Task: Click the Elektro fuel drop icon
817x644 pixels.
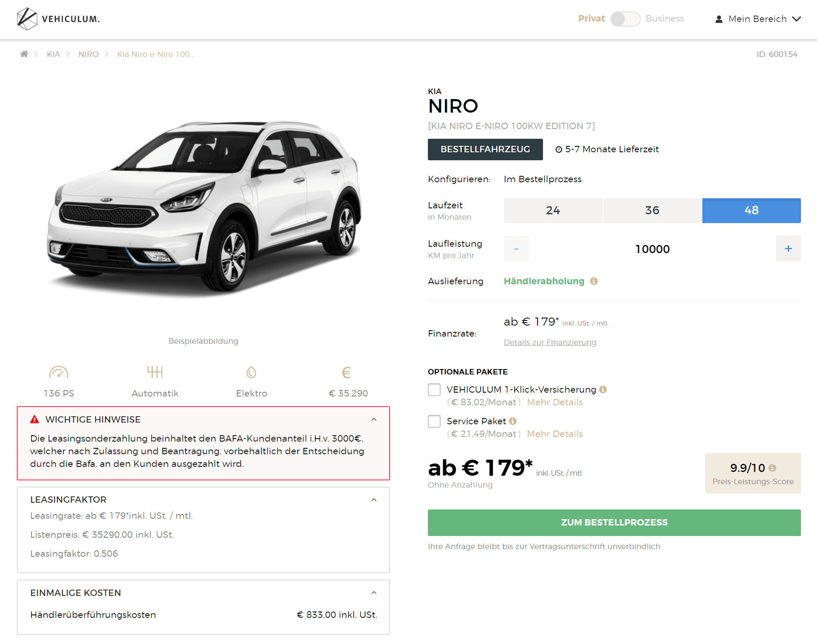Action: click(251, 372)
